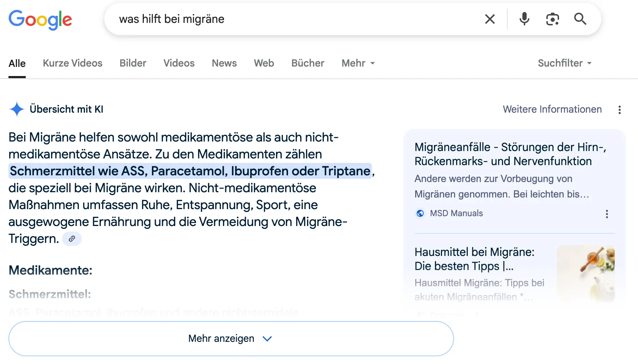Open the Migräneanfälle MSD Manuals article title

[510, 154]
